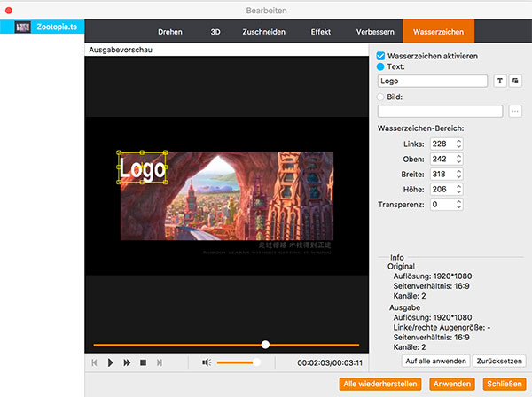Decrease the Transparenz value with the down arrow
532x397 pixels.
[458, 207]
